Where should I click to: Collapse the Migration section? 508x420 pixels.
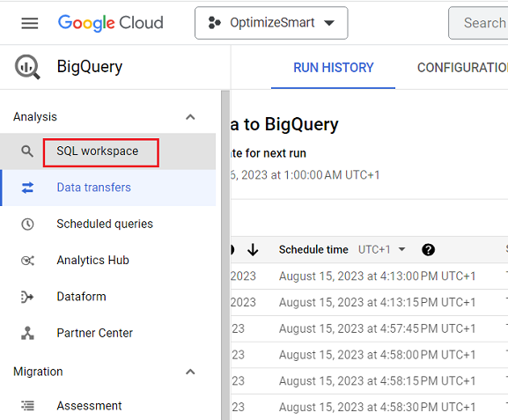pyautogui.click(x=190, y=372)
